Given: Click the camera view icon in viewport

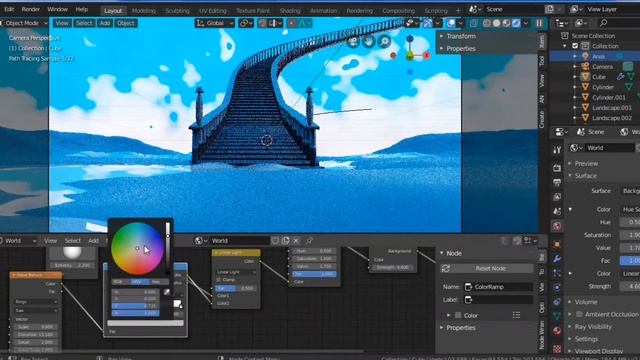Looking at the screenshot, I should (x=353, y=42).
